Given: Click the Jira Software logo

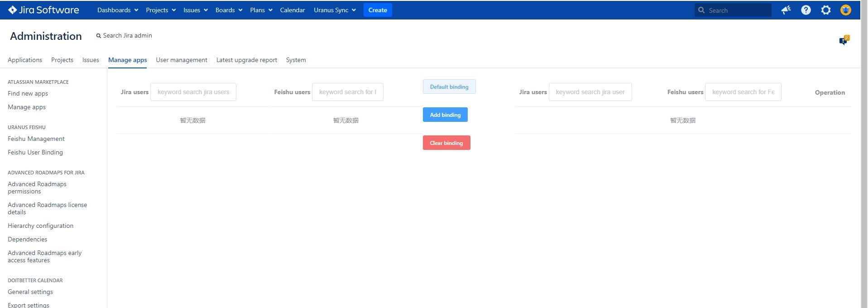Looking at the screenshot, I should tap(43, 10).
